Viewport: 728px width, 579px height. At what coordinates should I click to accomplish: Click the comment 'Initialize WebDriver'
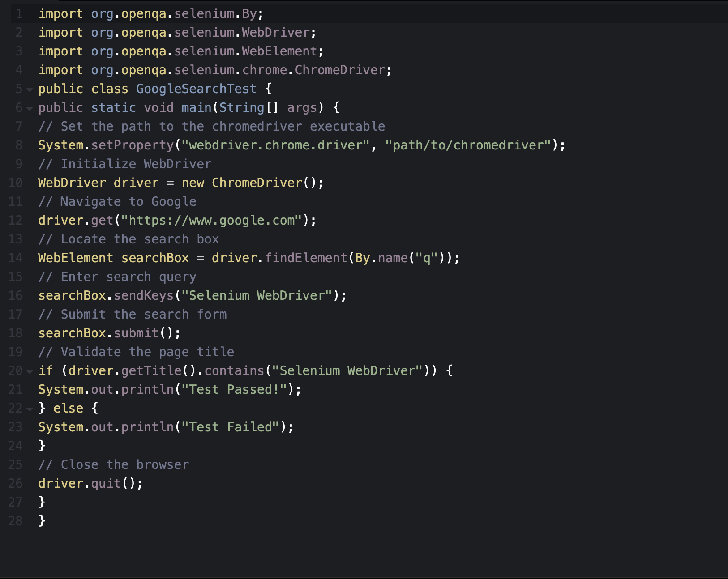click(136, 164)
